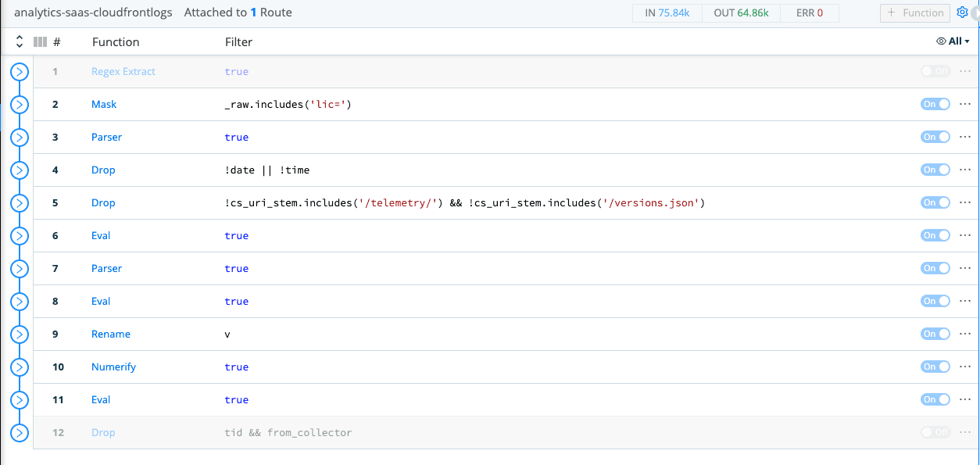Open options menu for Rename row
Screen dimensions: 980x465
[964, 334]
